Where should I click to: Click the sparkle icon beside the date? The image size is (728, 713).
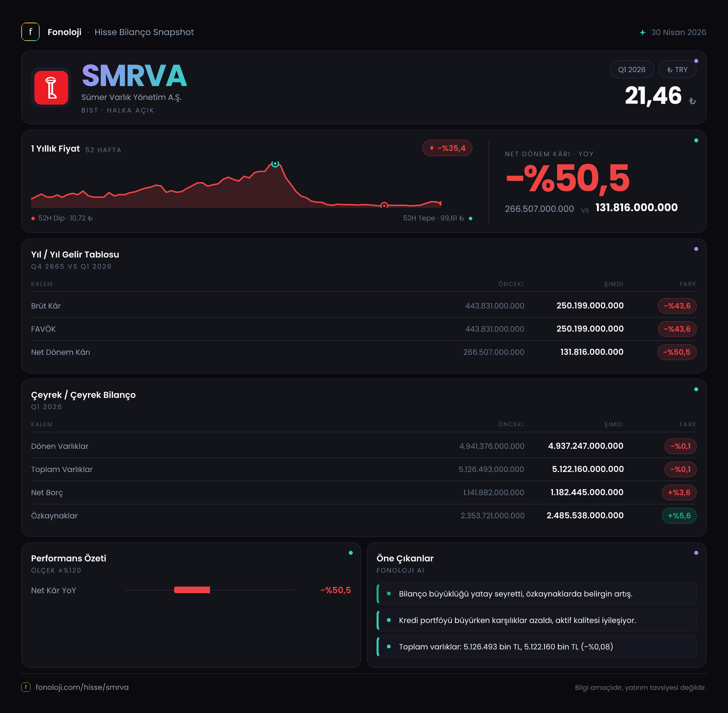click(643, 32)
